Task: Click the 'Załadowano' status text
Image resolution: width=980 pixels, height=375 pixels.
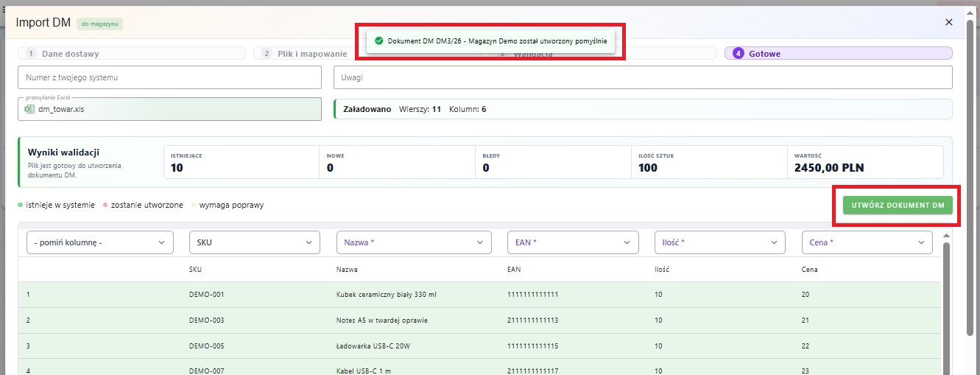Action: (x=367, y=109)
